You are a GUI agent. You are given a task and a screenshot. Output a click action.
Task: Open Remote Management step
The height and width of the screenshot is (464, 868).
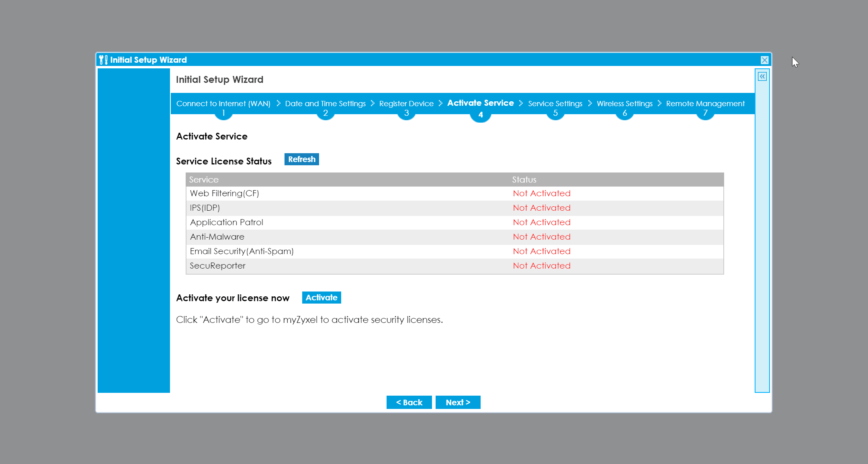705,103
